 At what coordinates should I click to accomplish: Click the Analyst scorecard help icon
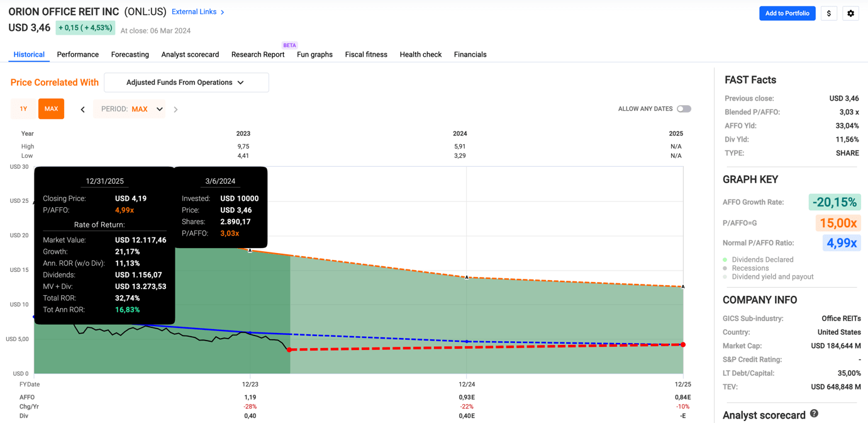coord(814,414)
